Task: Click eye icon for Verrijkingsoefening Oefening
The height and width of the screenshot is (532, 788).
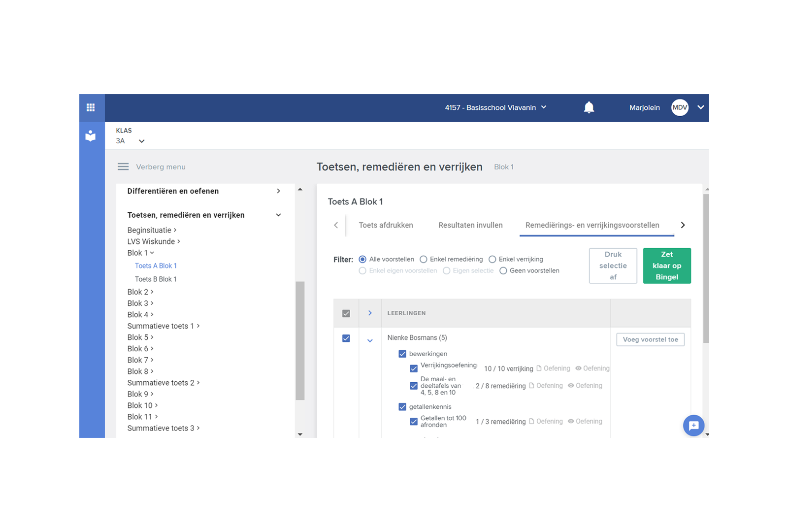Action: [x=579, y=368]
